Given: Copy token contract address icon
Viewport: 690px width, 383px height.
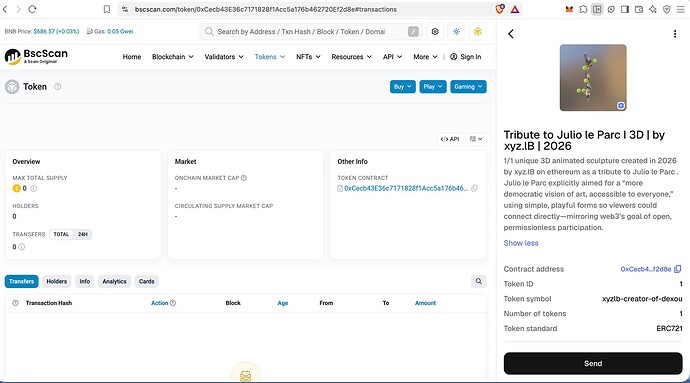Looking at the screenshot, I should [474, 188].
